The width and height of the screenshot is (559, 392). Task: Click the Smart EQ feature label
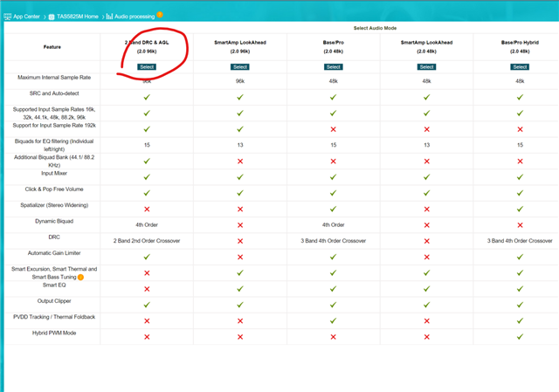click(x=54, y=285)
